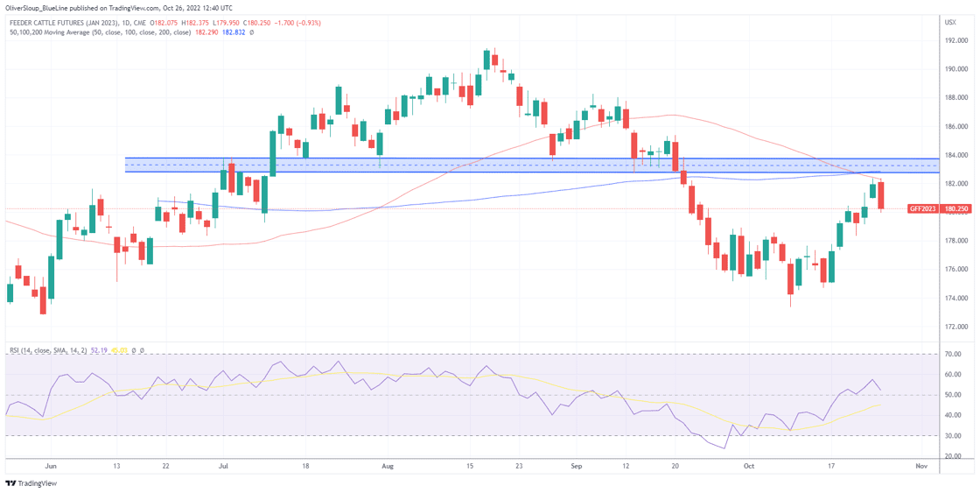
Task: Click the 70.00 RSI axis label
Action: click(x=953, y=354)
